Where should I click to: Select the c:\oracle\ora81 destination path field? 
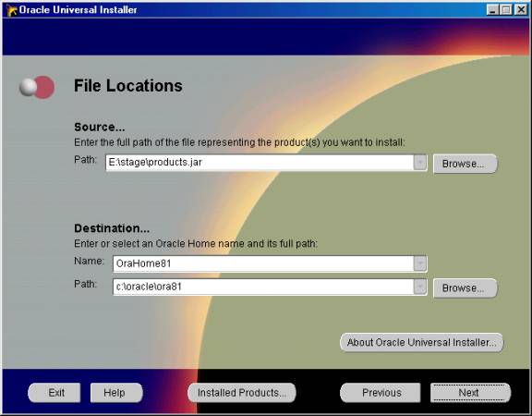tap(263, 287)
